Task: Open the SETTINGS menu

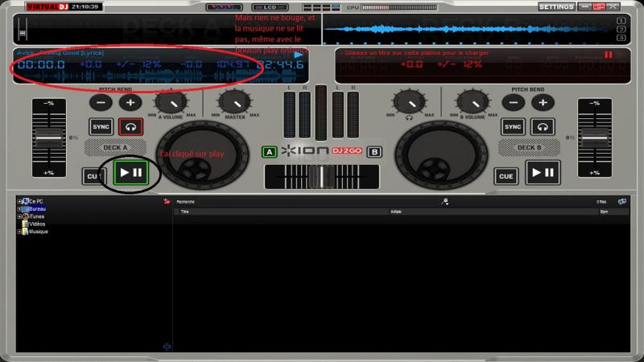Action: (556, 6)
